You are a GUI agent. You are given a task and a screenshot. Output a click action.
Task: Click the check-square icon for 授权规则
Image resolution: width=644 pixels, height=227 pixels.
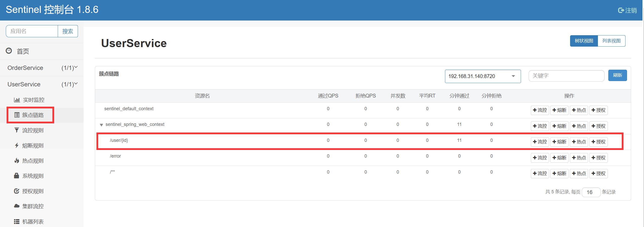click(x=17, y=191)
